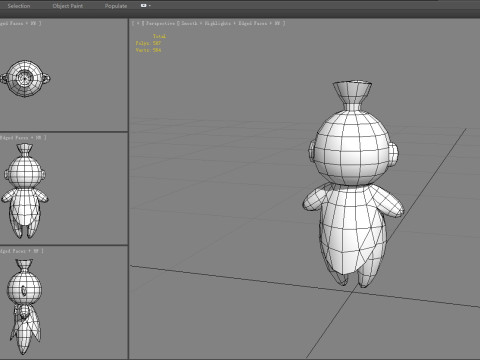Viewport: 480px width, 360px height.
Task: Click the yellow Verts count text
Action: pos(148,50)
